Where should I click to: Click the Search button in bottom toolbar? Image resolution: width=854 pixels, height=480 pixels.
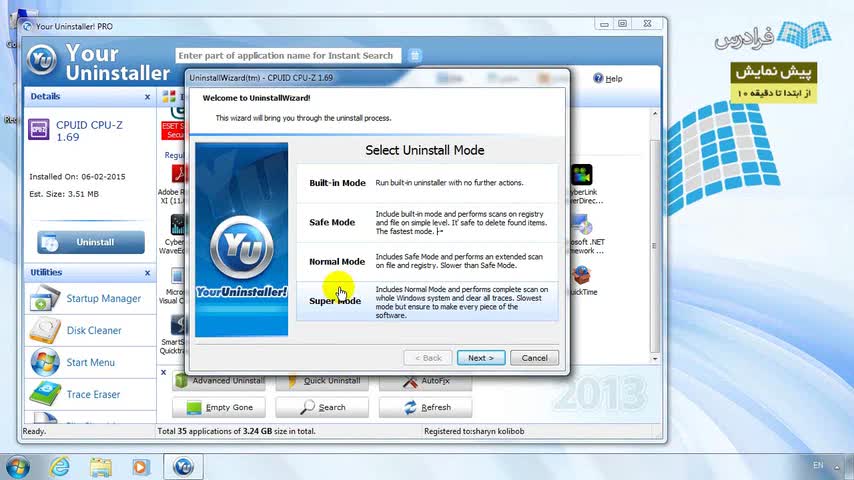click(x=322, y=407)
